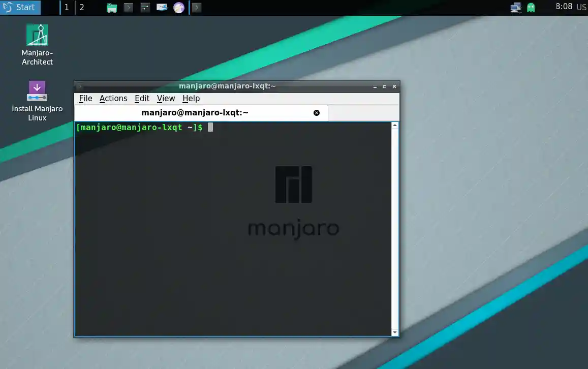Launch the file manager from the panel
Screen dimensions: 588x369
(x=112, y=8)
